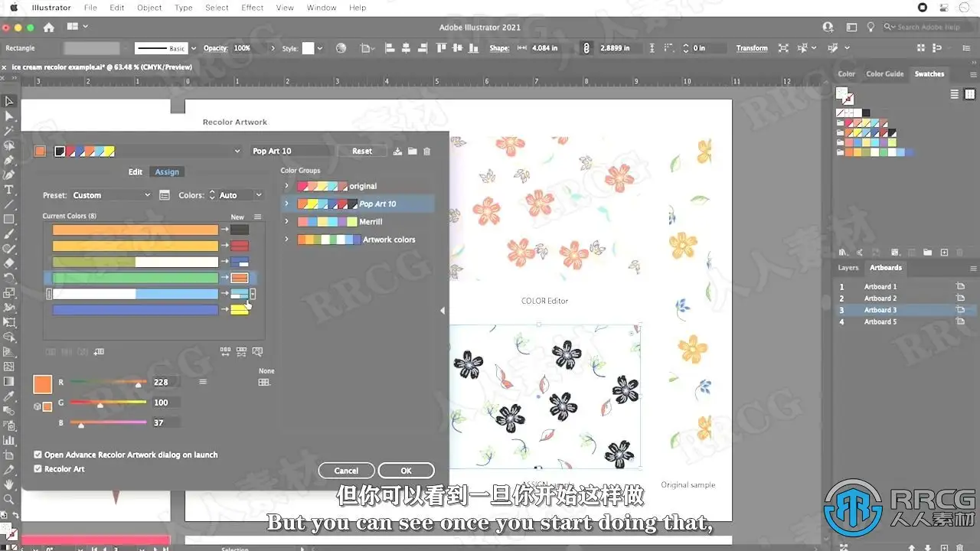This screenshot has height=551, width=980.
Task: Click the OK button
Action: pyautogui.click(x=406, y=471)
